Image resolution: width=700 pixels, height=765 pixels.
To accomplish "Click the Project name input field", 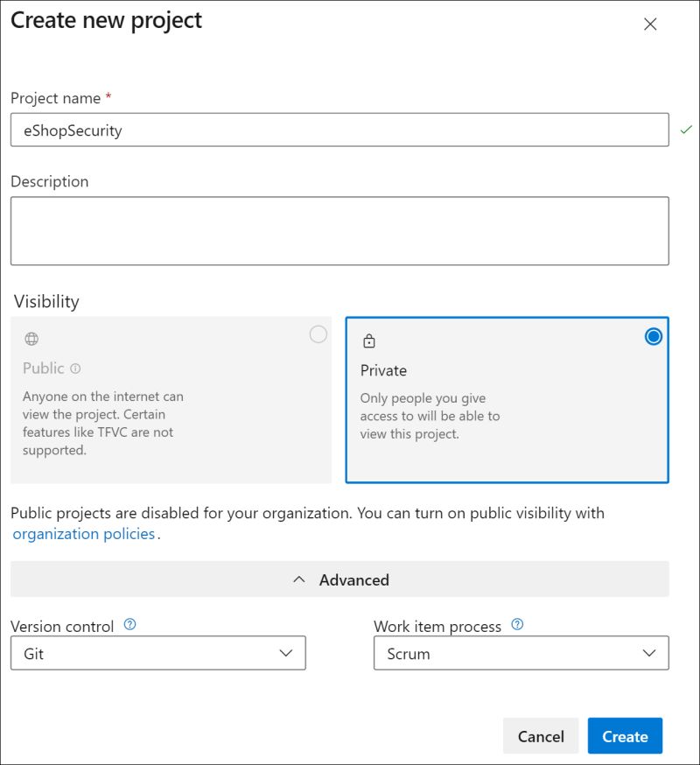I will click(339, 130).
